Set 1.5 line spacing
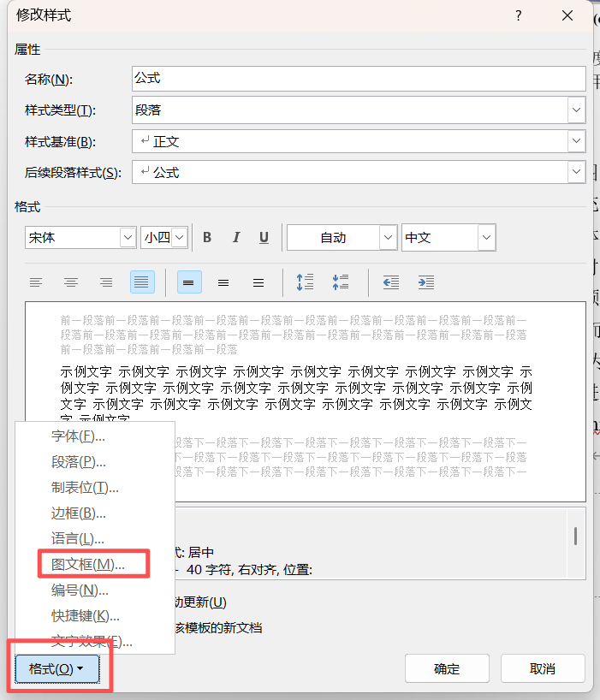Image resolution: width=600 pixels, height=700 pixels. [223, 282]
